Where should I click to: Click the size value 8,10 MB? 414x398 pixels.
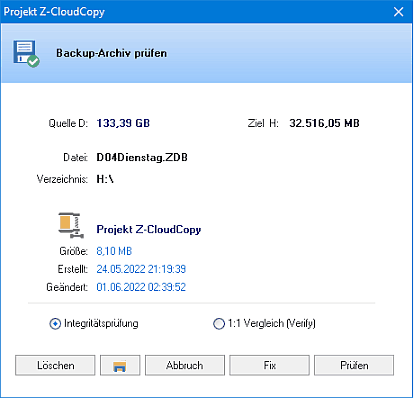coord(114,251)
